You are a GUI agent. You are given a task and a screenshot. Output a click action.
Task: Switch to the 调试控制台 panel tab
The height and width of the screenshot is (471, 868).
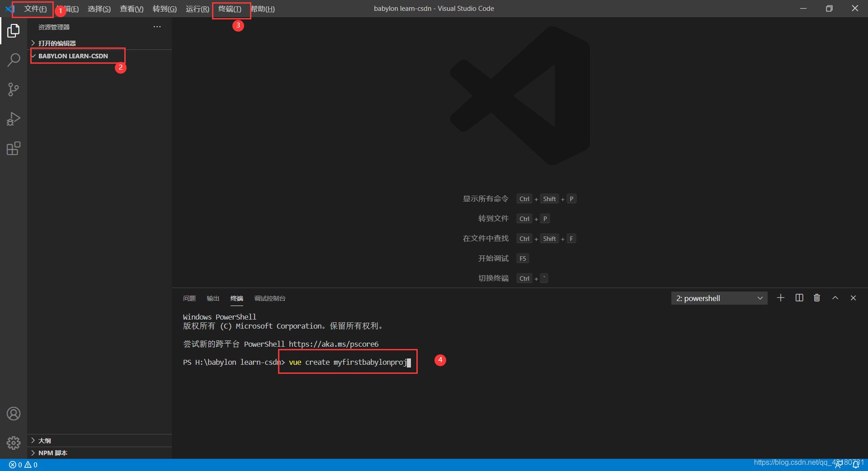point(270,298)
